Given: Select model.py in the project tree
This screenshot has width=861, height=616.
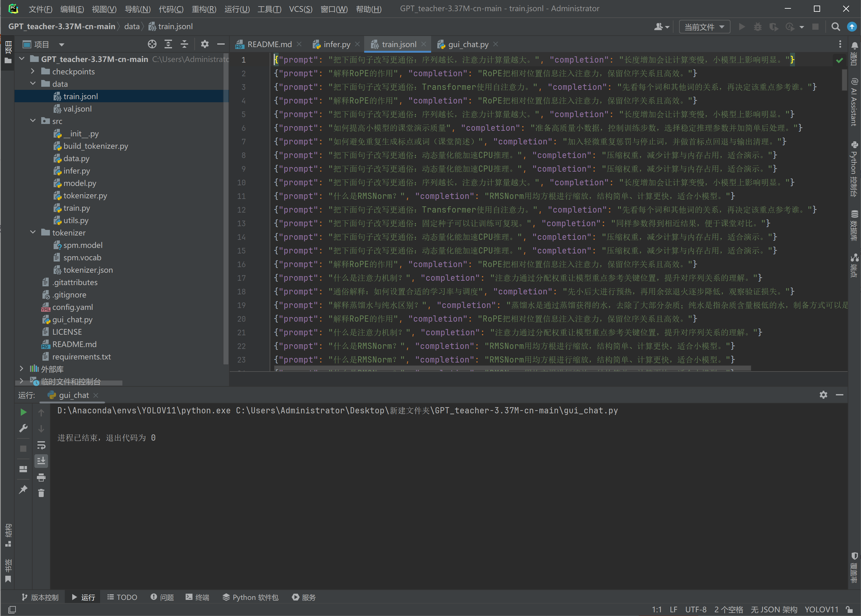Looking at the screenshot, I should [80, 183].
